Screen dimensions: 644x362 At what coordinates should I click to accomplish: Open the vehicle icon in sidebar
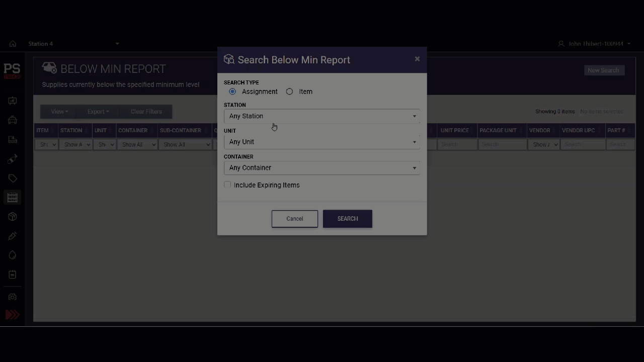pyautogui.click(x=13, y=120)
